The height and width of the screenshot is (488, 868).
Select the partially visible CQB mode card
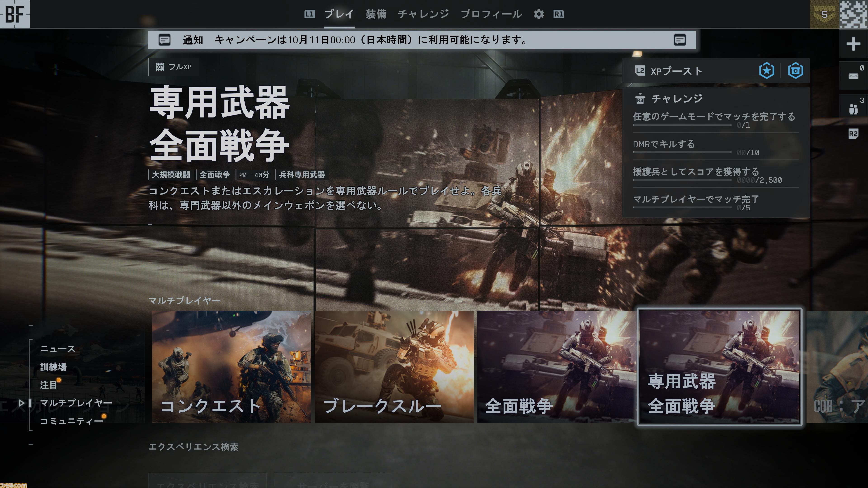pos(837,366)
